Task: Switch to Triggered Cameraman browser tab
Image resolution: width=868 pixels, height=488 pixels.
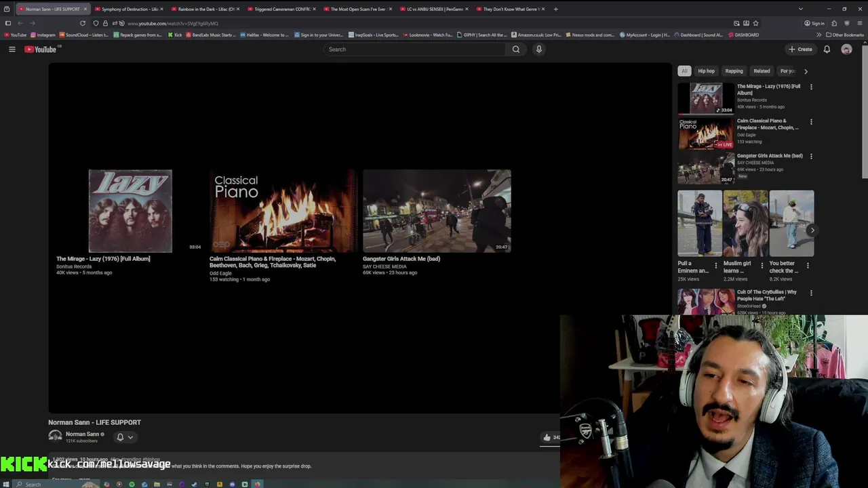Action: pos(281,9)
